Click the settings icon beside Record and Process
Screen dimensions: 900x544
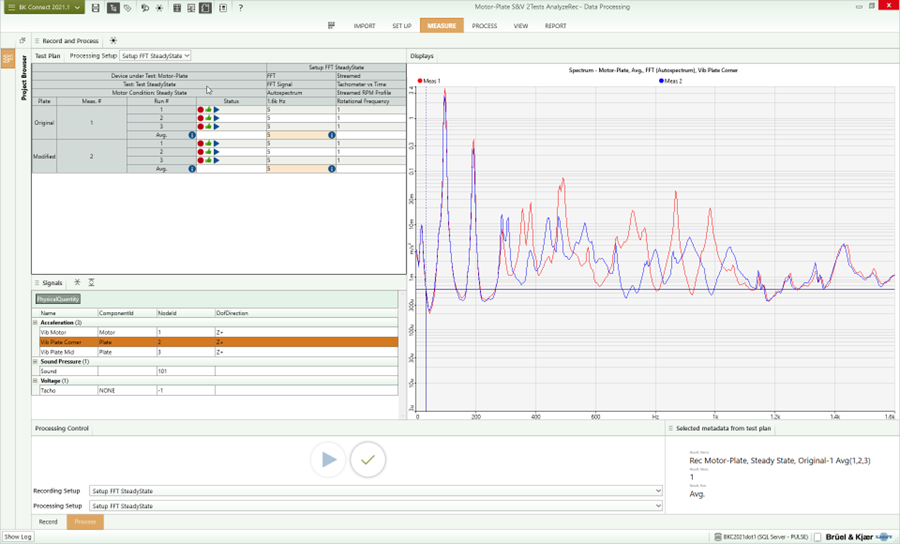point(113,41)
